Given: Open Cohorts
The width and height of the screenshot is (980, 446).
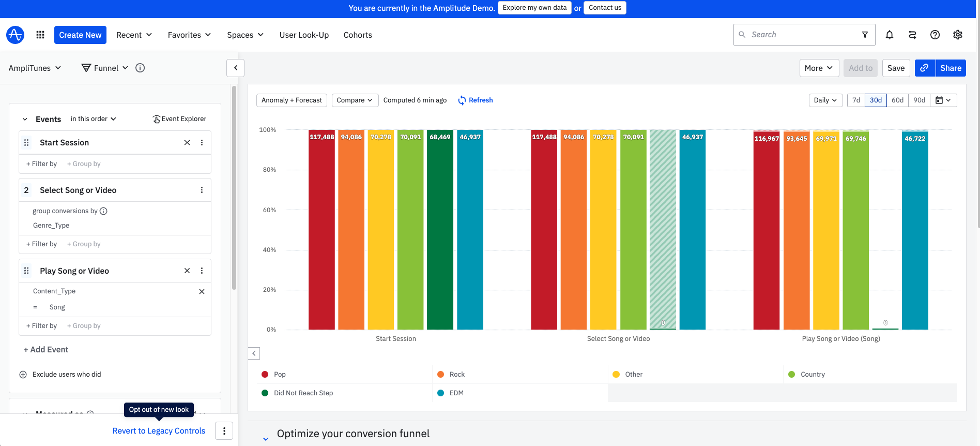Looking at the screenshot, I should point(358,35).
